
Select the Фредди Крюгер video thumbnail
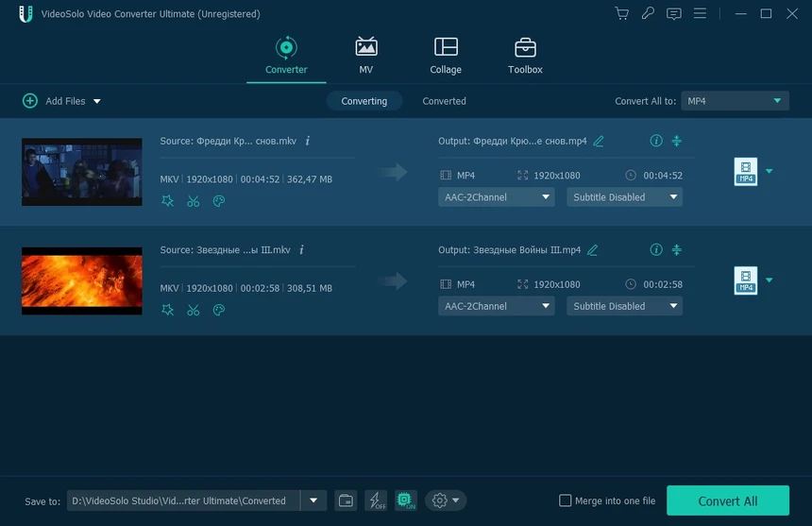82,172
